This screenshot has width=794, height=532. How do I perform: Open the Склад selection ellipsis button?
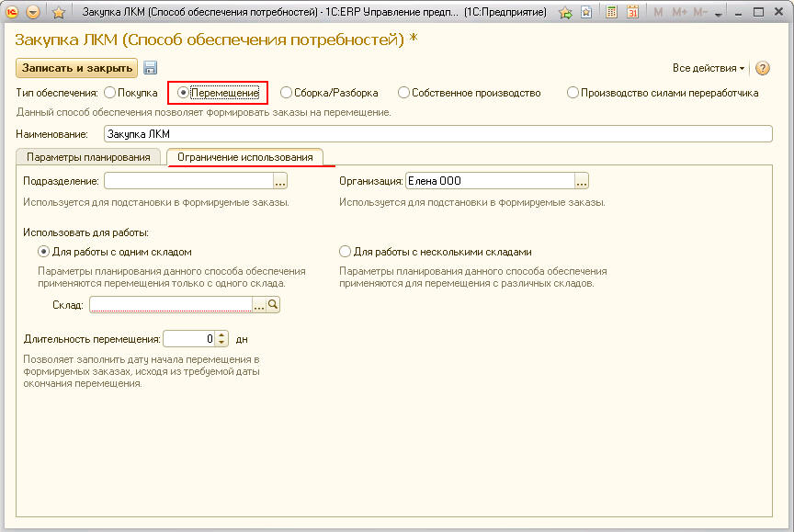click(259, 305)
